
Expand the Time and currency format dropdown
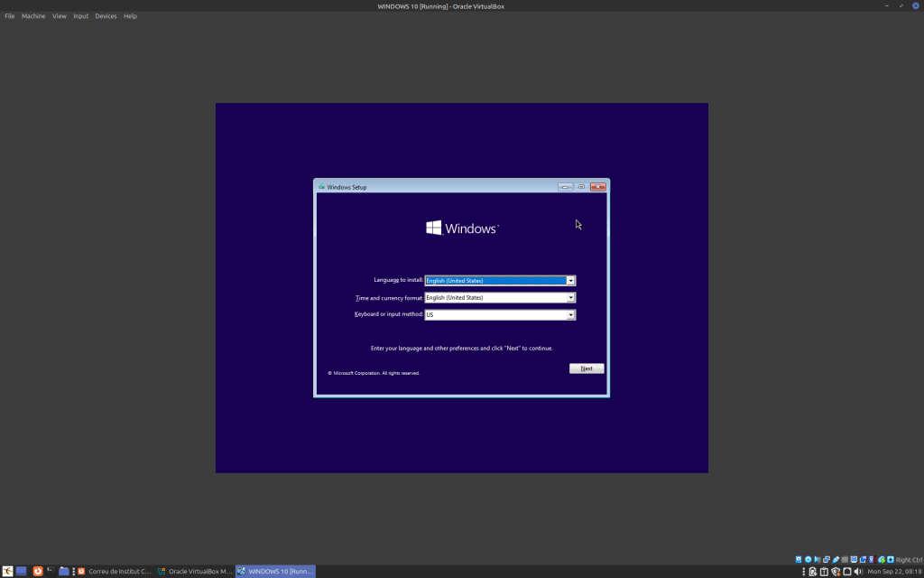(570, 298)
